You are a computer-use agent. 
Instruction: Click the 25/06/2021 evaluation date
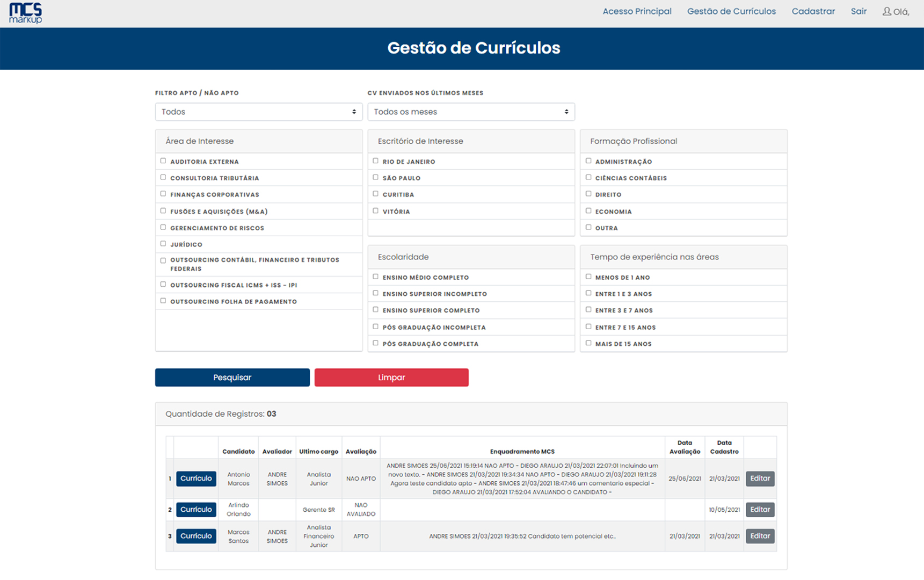click(x=685, y=479)
